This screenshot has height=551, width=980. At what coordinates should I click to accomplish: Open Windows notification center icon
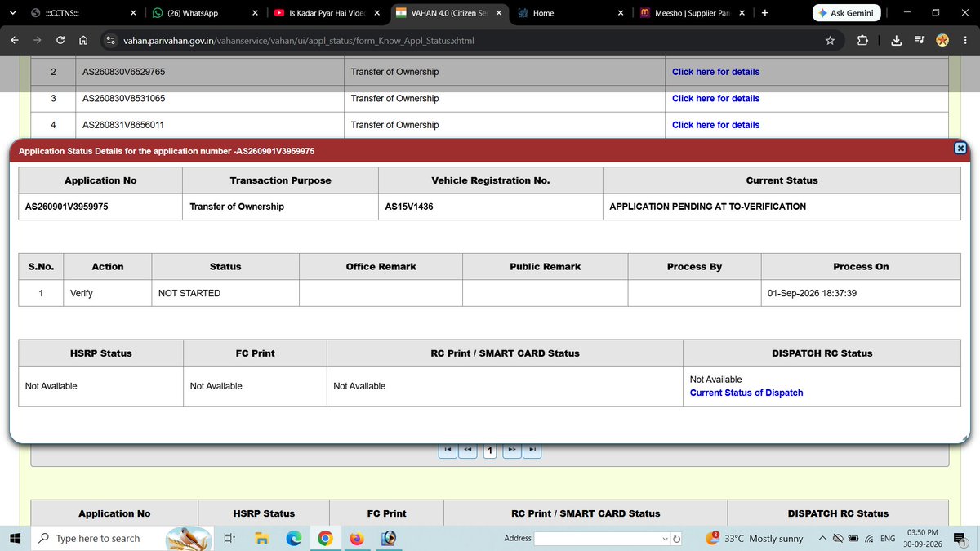point(960,538)
